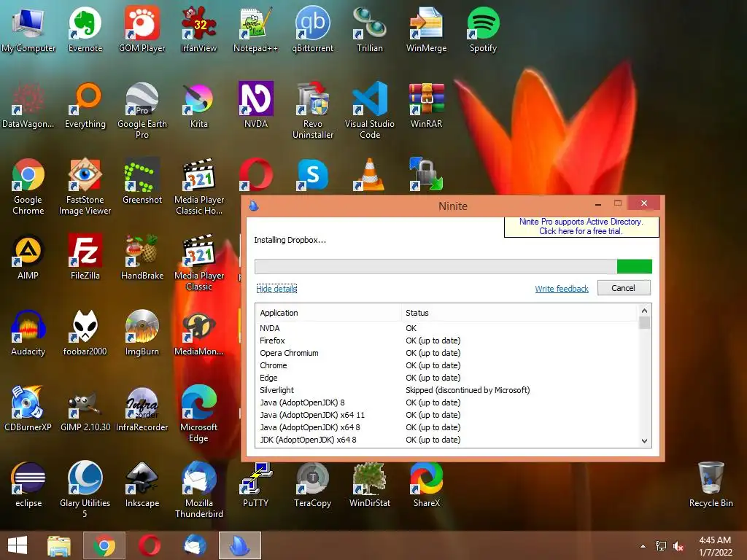
Task: Open Opera from the taskbar
Action: point(149,545)
